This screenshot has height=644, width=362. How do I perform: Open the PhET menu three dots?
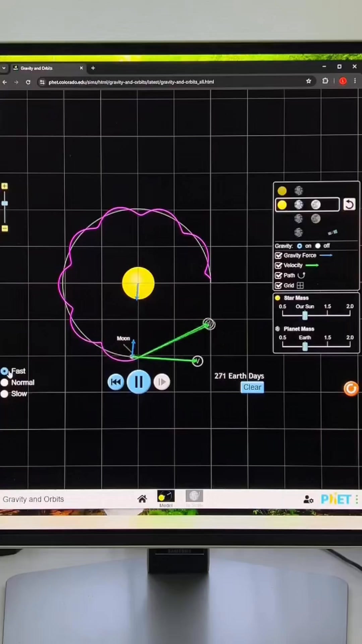click(x=357, y=499)
